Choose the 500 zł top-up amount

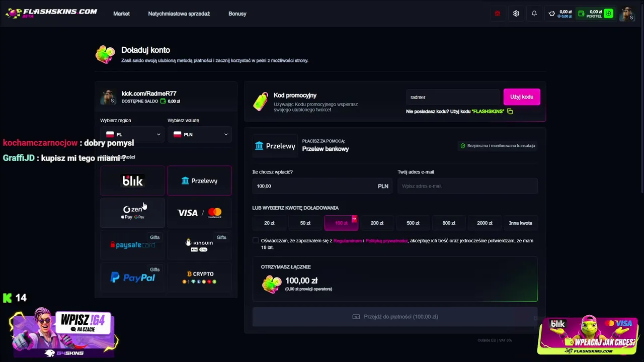pyautogui.click(x=413, y=223)
